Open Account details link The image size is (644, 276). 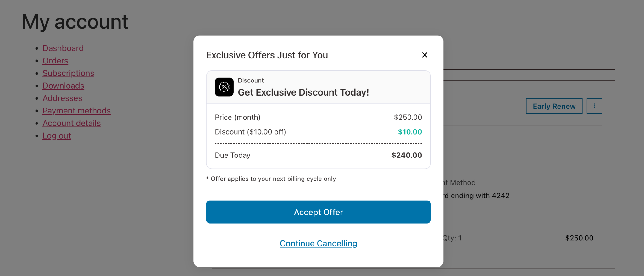click(71, 123)
